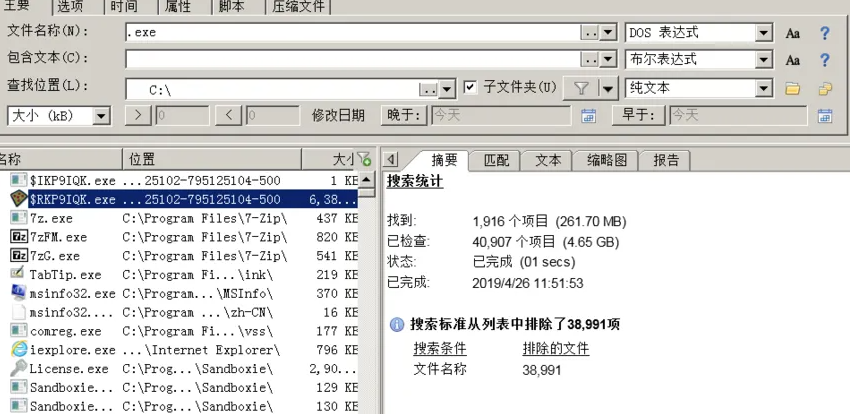Click into the 文件名称 input field
Viewport: 850px width, 414px height.
point(352,33)
